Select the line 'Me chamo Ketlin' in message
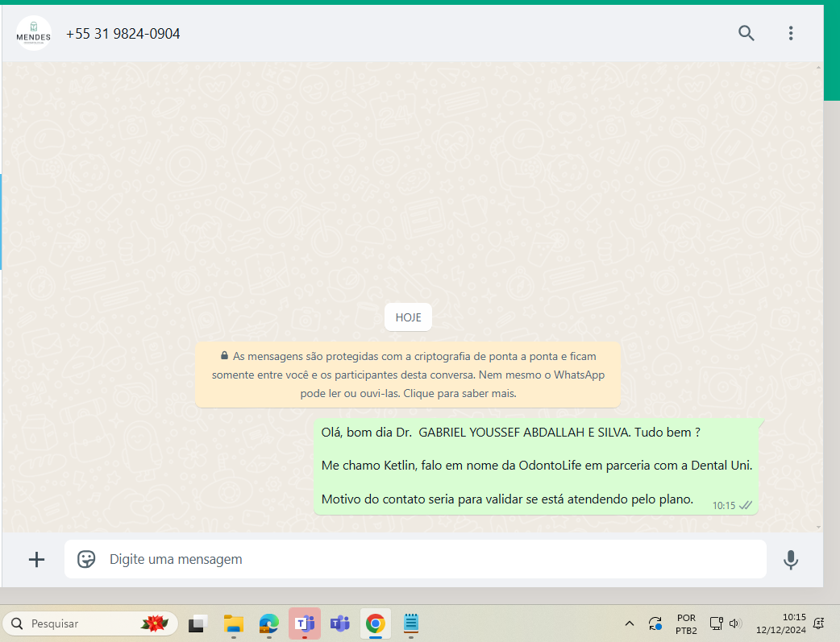840x642 pixels. 537,466
